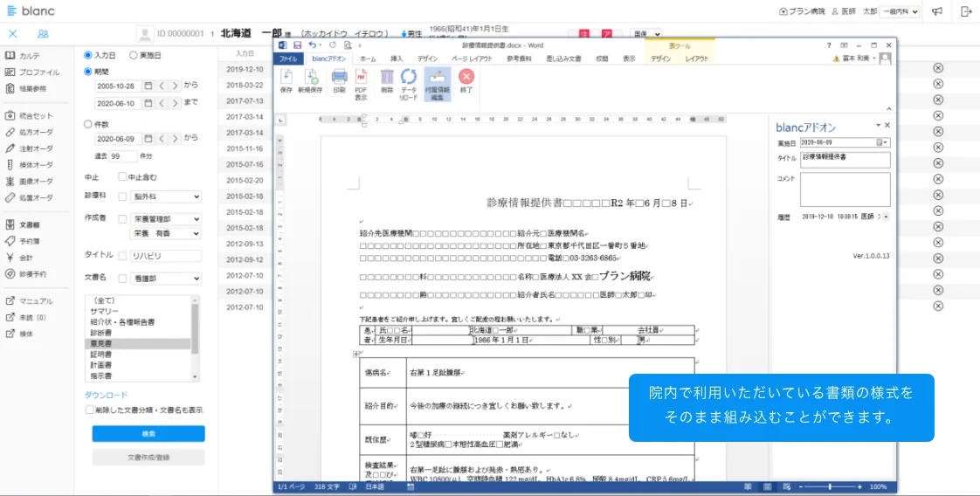
Task: Check 中止含む checkbox
Action: (x=122, y=176)
